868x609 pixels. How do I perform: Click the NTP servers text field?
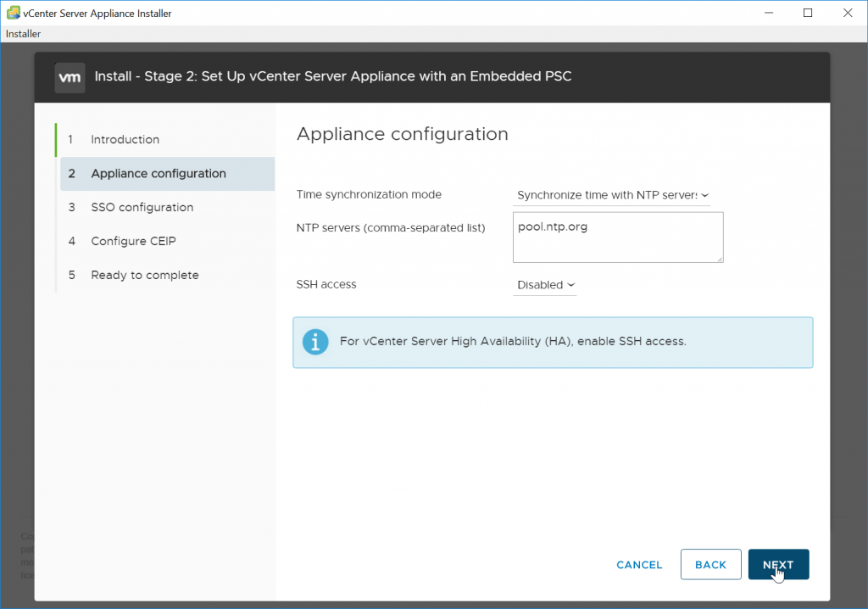point(618,237)
